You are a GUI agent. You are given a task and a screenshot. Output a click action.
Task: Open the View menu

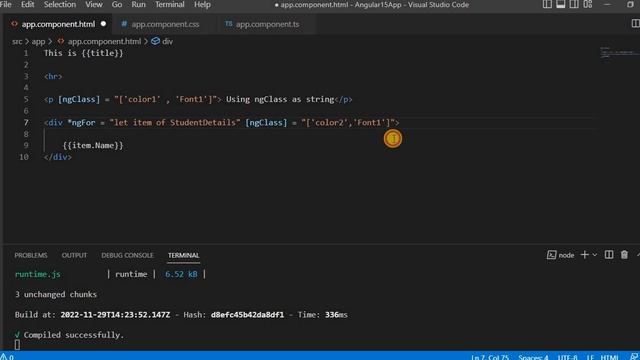pos(93,4)
